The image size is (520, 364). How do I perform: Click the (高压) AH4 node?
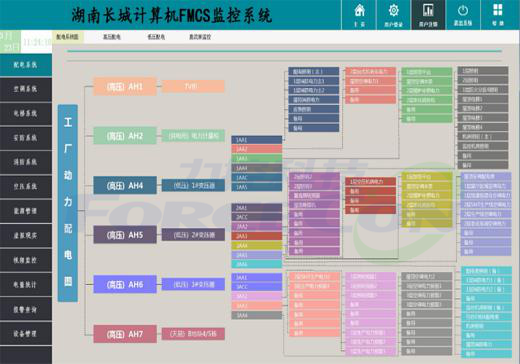125,185
